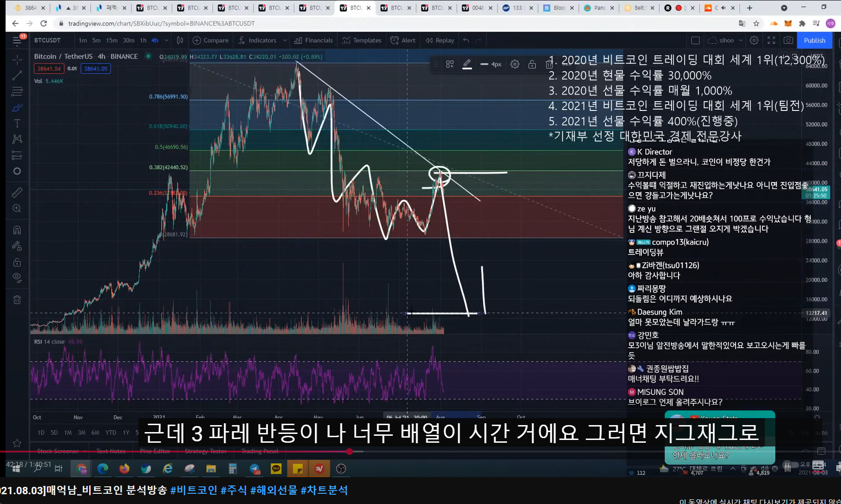The width and height of the screenshot is (841, 504).
Task: Open indicator Templates
Action: [362, 40]
